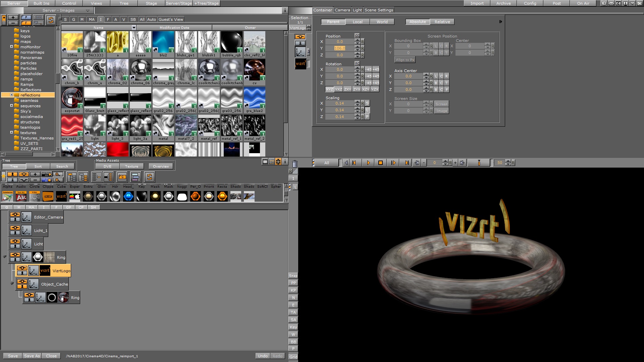Click the Undo button
This screenshot has width=644, height=362.
pyautogui.click(x=263, y=356)
